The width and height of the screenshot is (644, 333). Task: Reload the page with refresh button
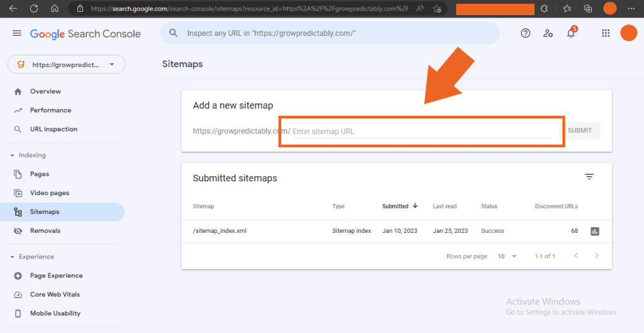[x=34, y=9]
